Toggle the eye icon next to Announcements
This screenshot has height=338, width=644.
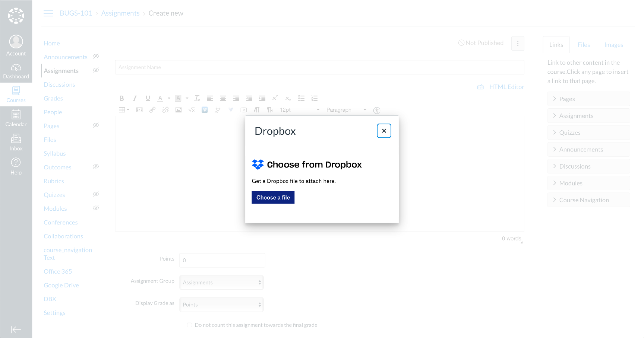(96, 57)
